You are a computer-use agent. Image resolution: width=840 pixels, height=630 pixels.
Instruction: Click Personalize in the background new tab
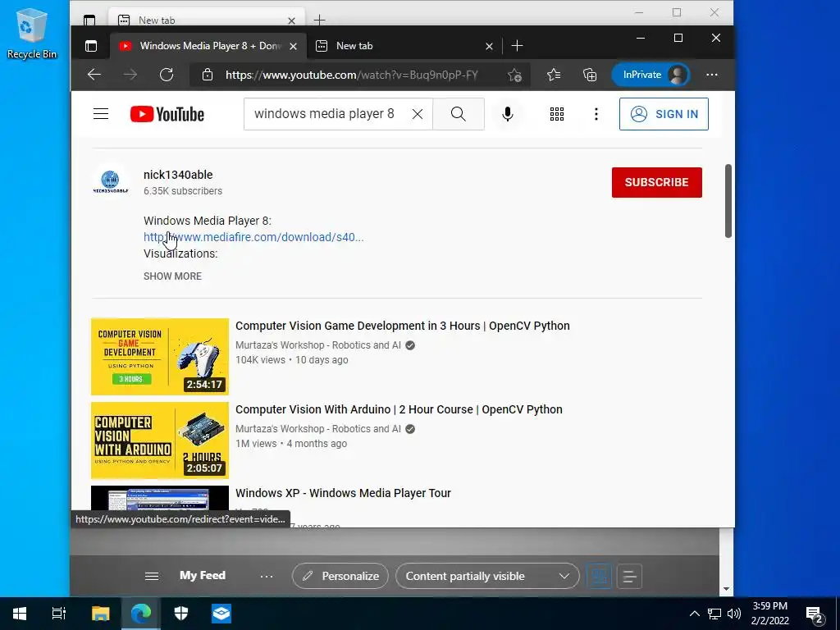340,576
